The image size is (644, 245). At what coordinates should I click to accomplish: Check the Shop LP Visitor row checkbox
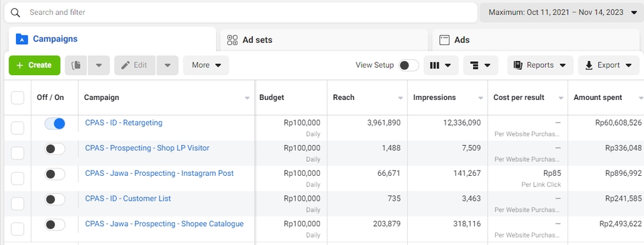pos(17,153)
